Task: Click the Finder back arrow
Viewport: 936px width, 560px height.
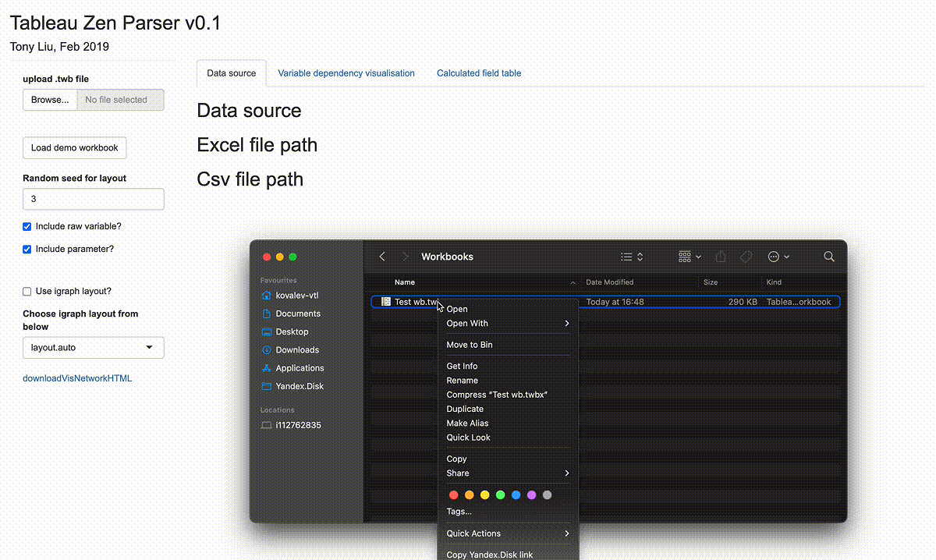Action: 382,257
